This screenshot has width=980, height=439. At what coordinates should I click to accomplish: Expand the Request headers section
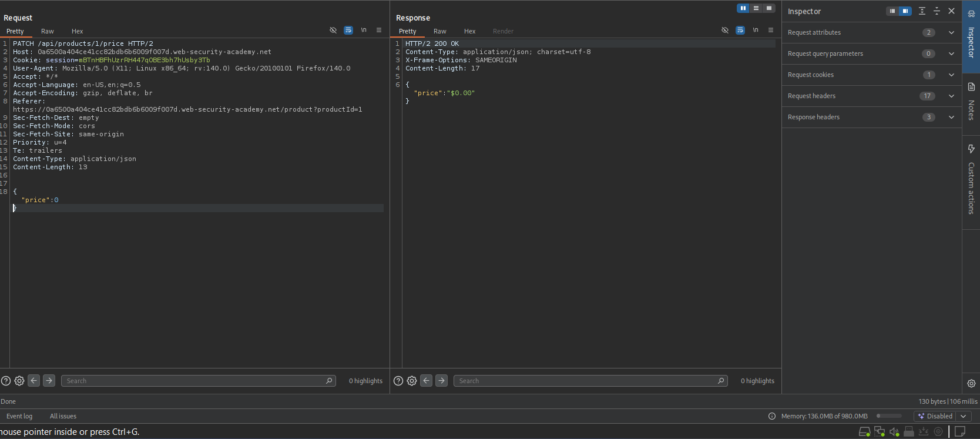[x=951, y=96]
